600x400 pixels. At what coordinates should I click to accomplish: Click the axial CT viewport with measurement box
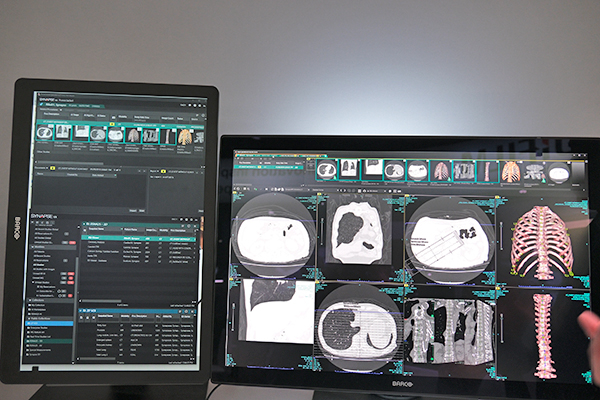[449, 237]
